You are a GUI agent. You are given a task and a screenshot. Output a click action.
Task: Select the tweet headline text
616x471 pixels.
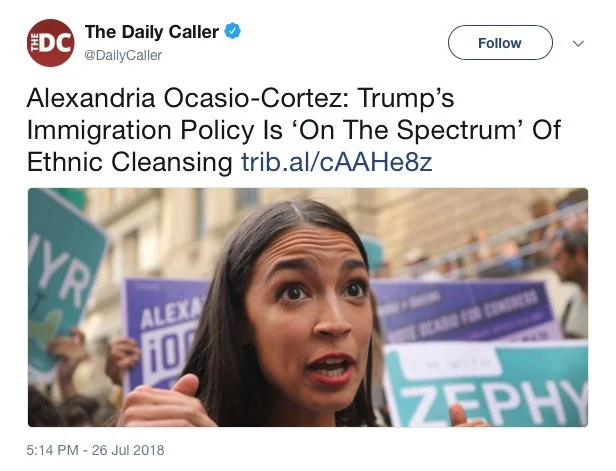(294, 130)
